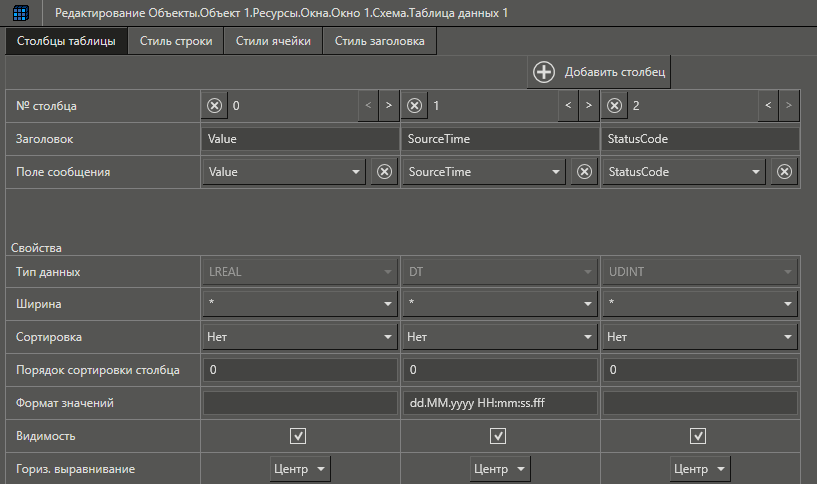Switch to the Стиль строки tab
817x484 pixels.
coord(175,42)
